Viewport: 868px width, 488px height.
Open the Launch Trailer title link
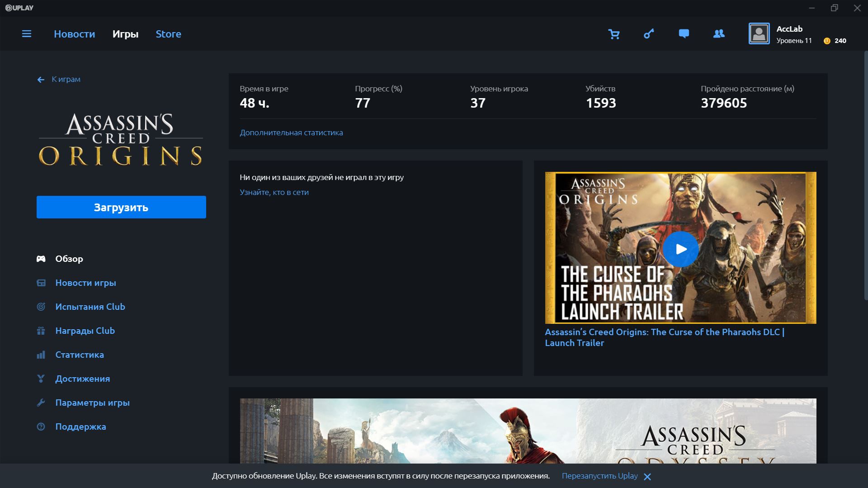[665, 337]
